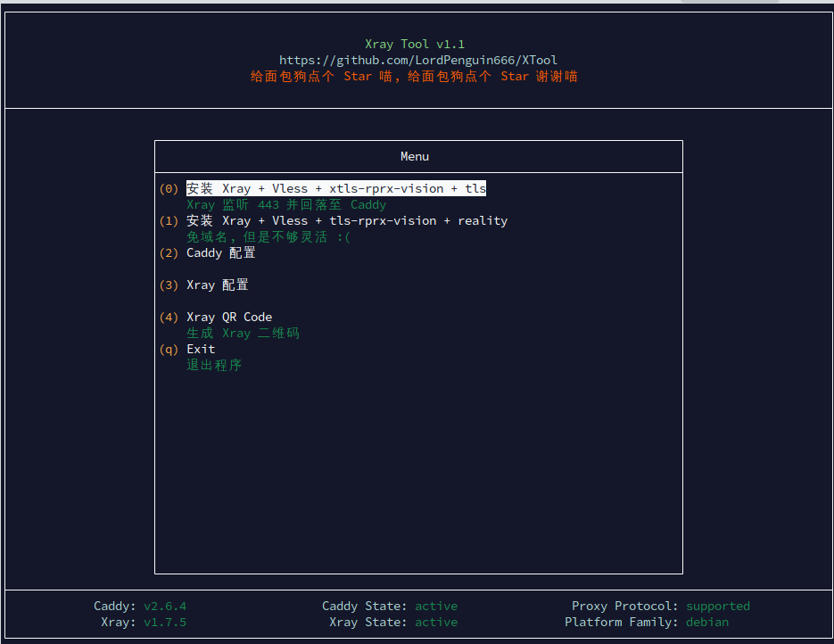The image size is (834, 644).
Task: Click the Caddy State active status
Action: click(436, 607)
